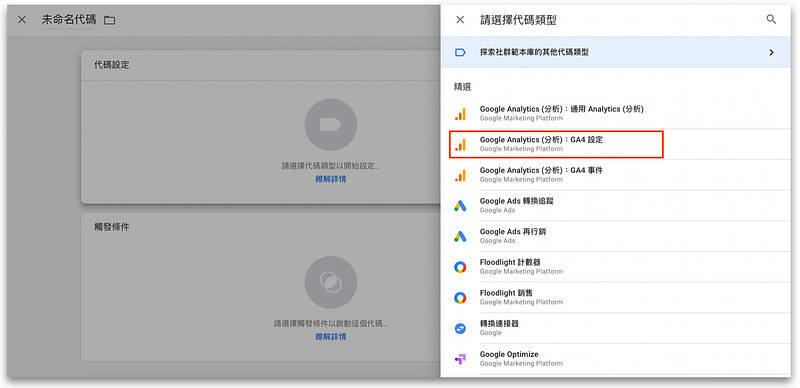
Task: Close the tag type selection panel
Action: point(460,20)
